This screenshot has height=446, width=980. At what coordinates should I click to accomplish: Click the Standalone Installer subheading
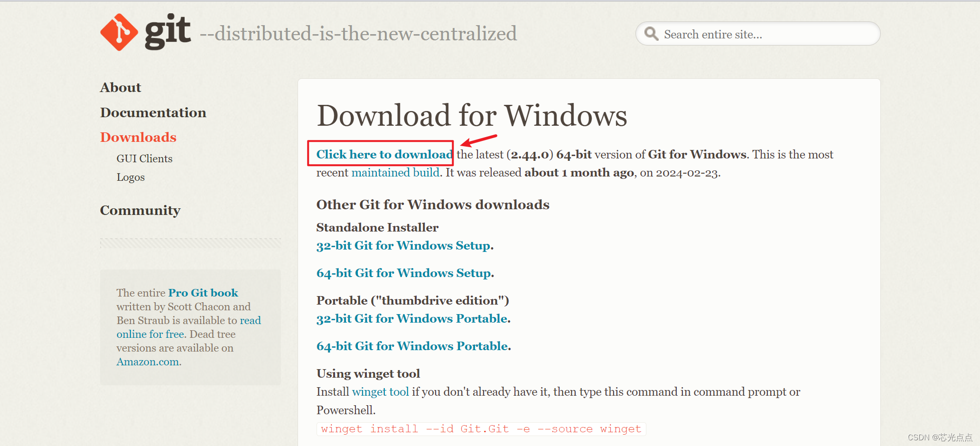coord(377,228)
